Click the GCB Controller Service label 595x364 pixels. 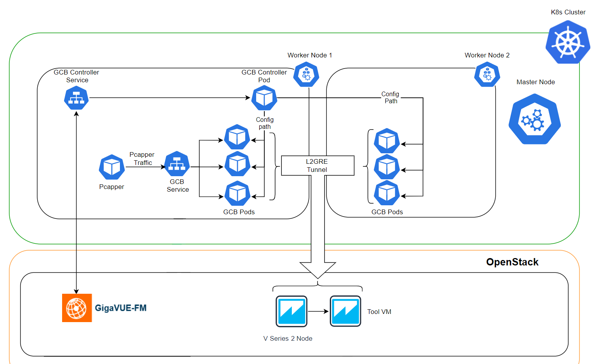[76, 76]
